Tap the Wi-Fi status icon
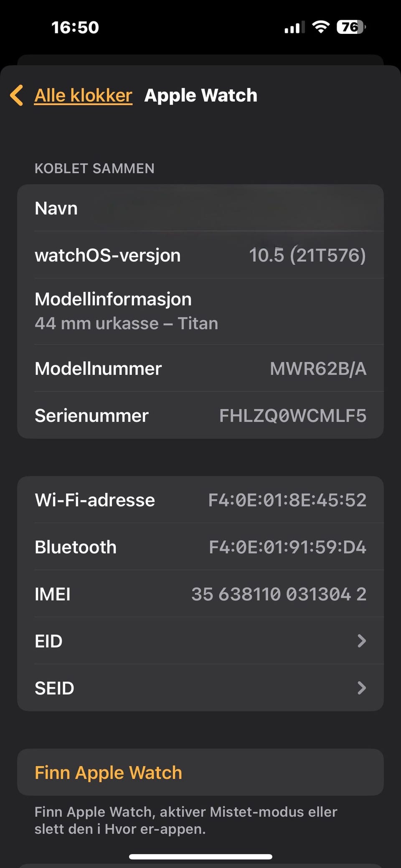This screenshot has height=868, width=401. (x=321, y=27)
